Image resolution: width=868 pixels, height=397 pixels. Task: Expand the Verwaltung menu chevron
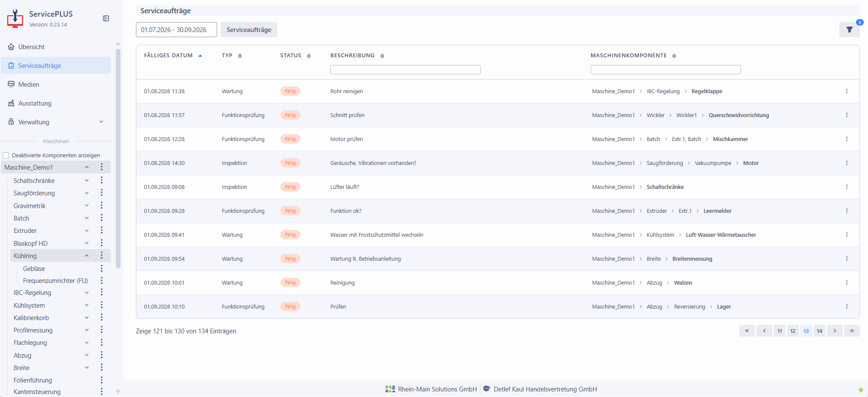point(101,122)
